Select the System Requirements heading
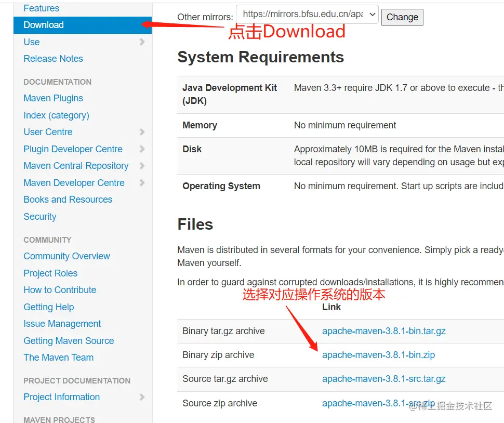 [261, 57]
